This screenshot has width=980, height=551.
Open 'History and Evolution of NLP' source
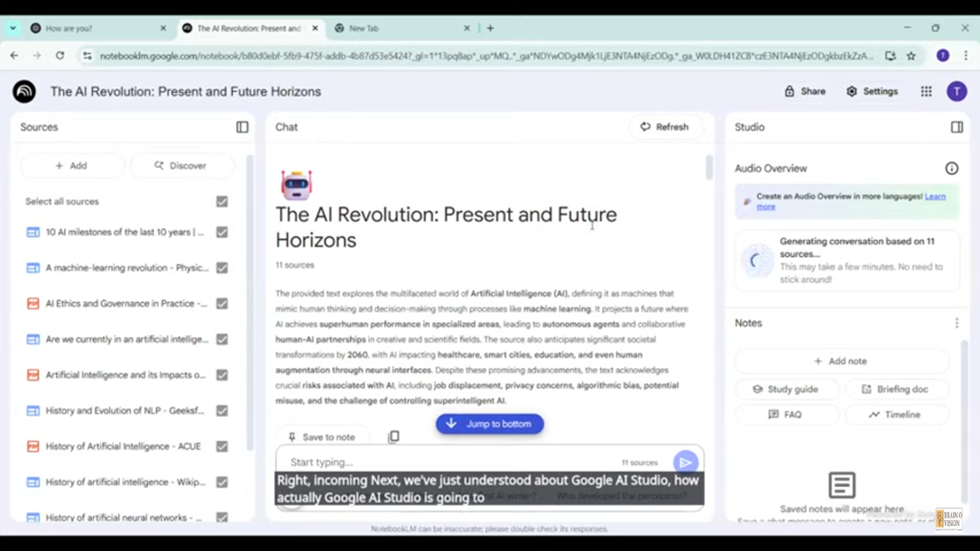(x=125, y=410)
